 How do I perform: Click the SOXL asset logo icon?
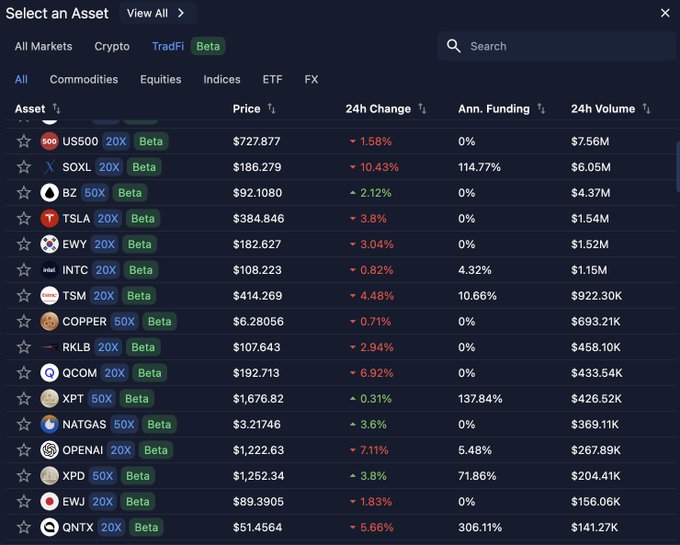coord(49,167)
